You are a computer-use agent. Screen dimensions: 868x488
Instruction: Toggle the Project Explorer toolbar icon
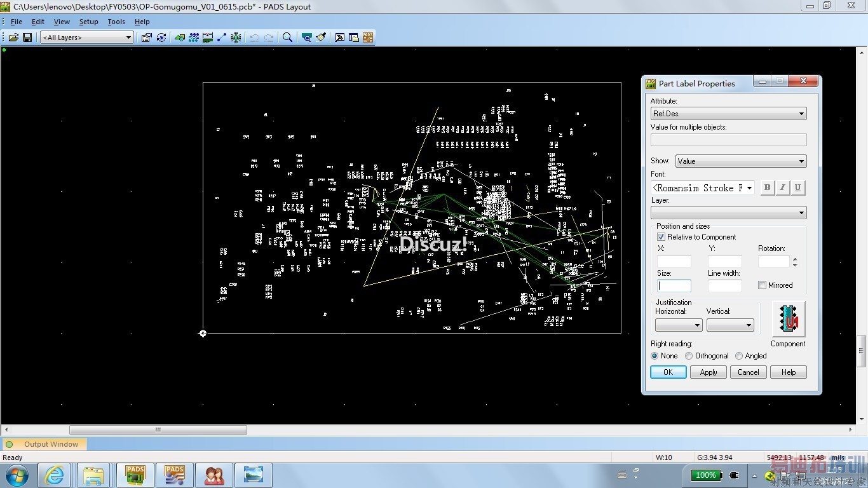point(354,37)
